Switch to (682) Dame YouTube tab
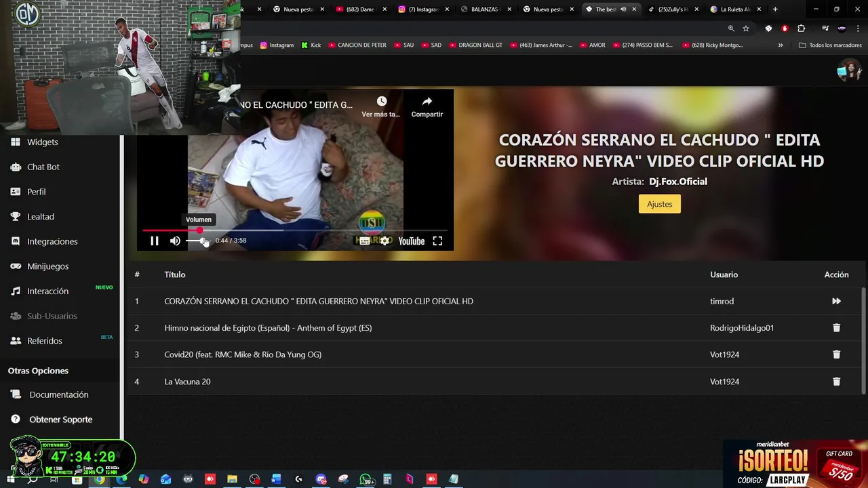The image size is (868, 488). [360, 9]
